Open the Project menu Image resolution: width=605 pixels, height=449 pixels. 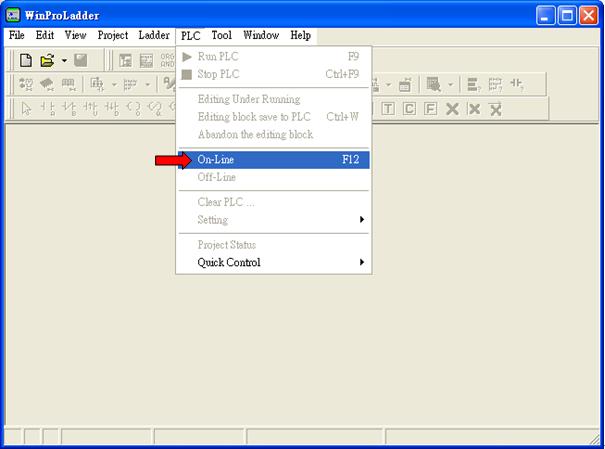113,35
